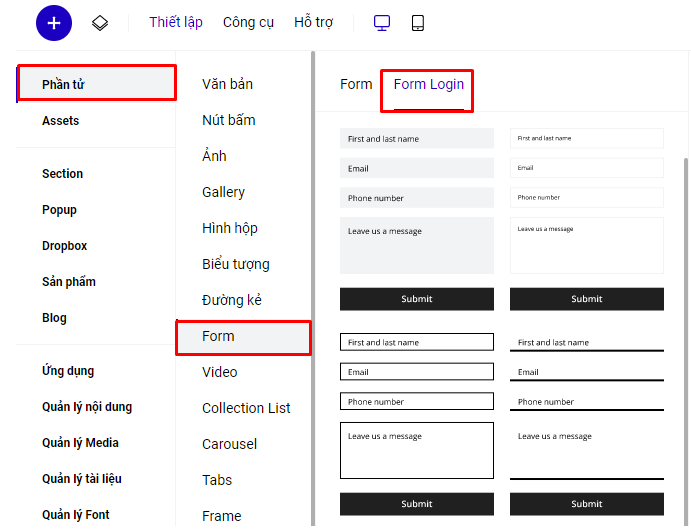Pick the underlined-fields form template thumbnail

(x=587, y=421)
